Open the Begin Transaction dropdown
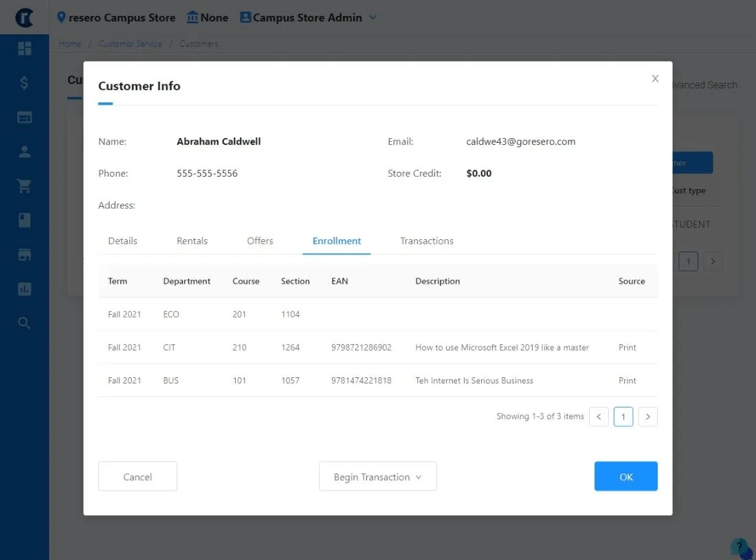Image resolution: width=756 pixels, height=560 pixels. [377, 477]
